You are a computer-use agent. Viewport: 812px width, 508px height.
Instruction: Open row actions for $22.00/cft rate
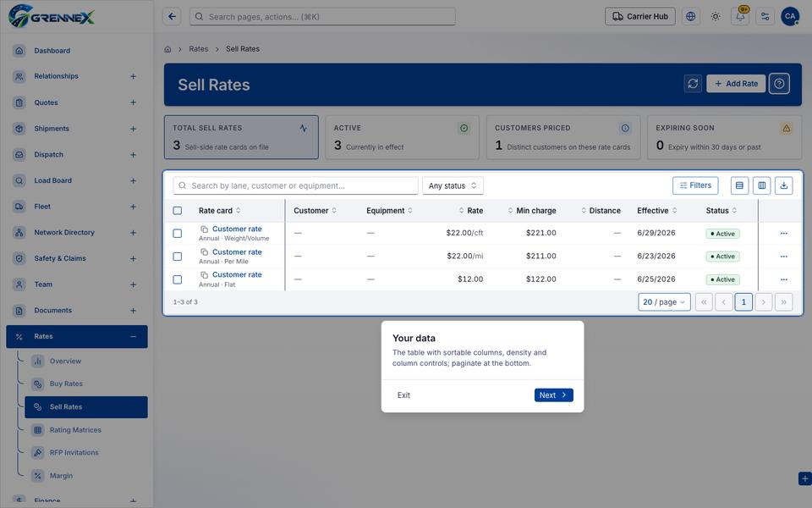click(783, 234)
